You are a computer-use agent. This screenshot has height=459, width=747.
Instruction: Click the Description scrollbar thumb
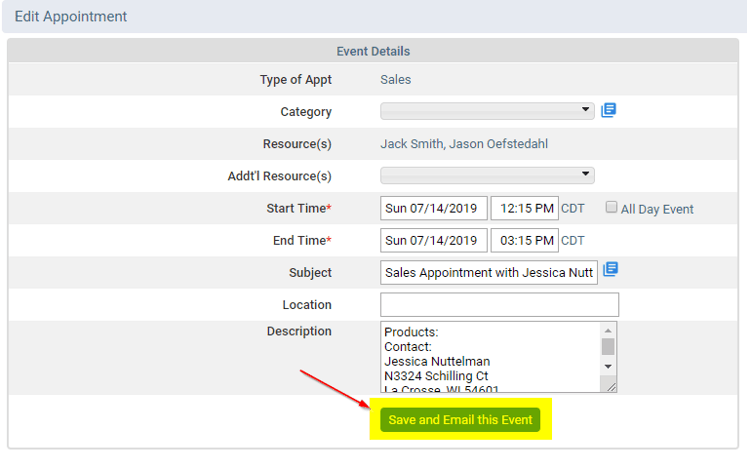pos(608,347)
